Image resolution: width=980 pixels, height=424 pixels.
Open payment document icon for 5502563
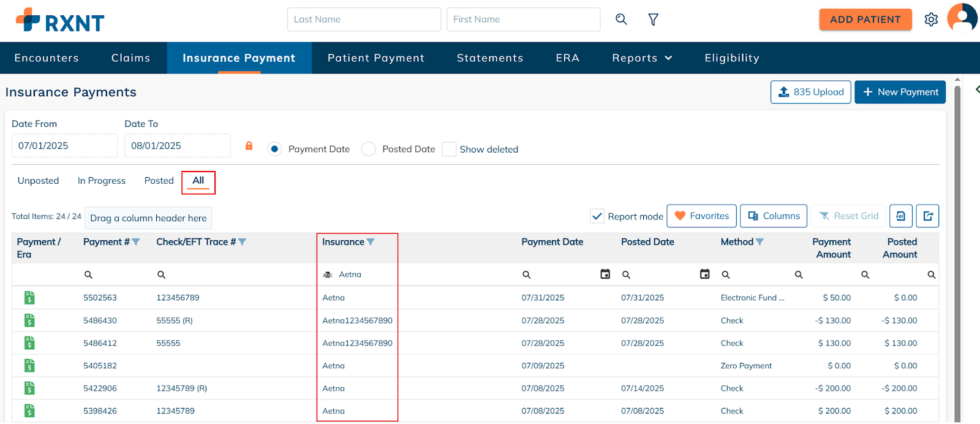coord(29,298)
